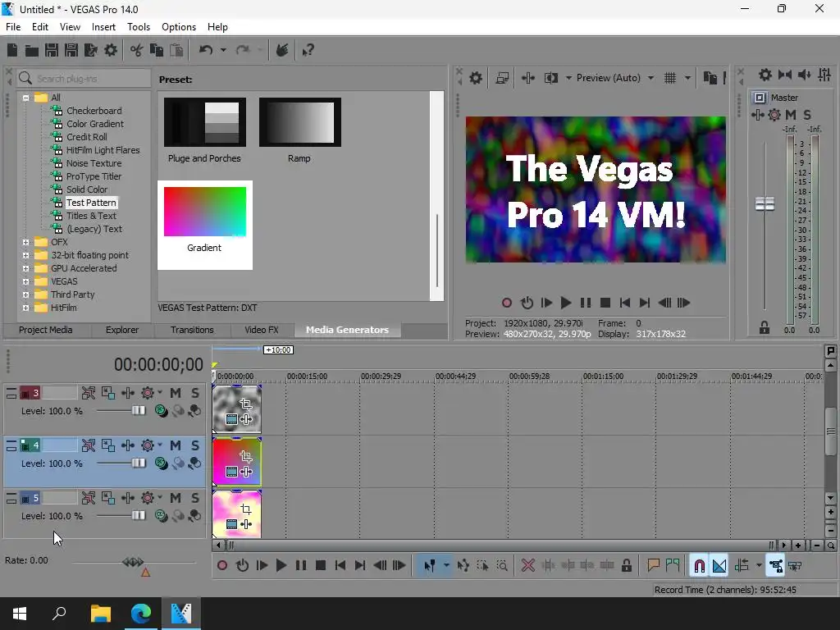This screenshot has height=630, width=840.
Task: Cut selection with the scissors icon
Action: [x=137, y=50]
